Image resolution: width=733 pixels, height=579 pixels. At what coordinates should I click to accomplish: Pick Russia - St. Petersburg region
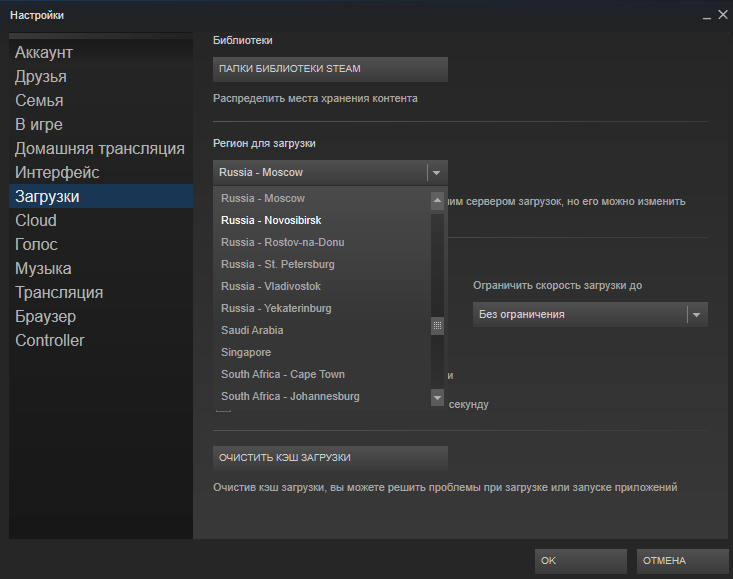coord(322,264)
